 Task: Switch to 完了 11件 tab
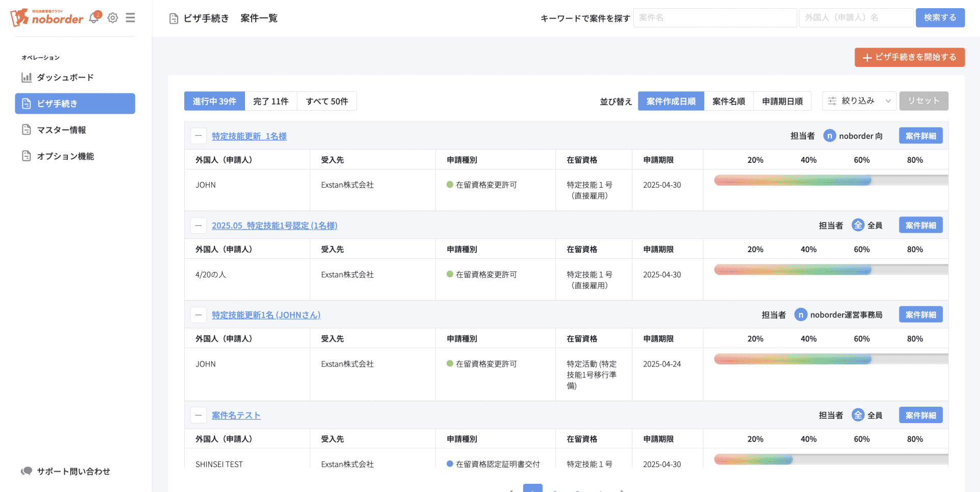(x=271, y=102)
